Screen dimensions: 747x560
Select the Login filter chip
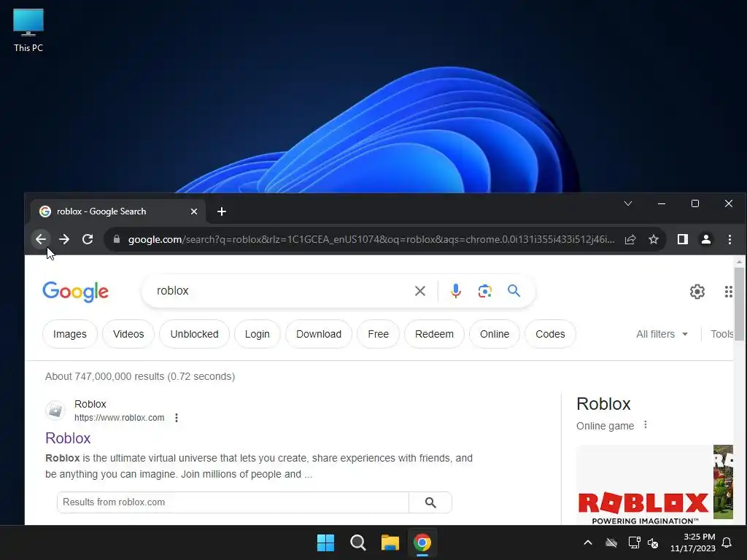258,334
